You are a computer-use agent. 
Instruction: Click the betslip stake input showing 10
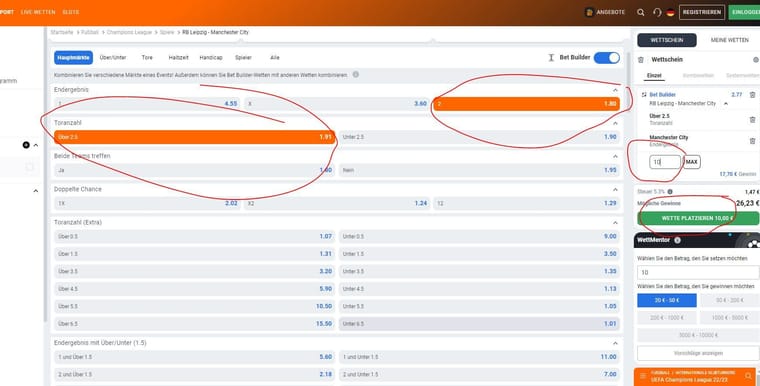click(x=665, y=162)
